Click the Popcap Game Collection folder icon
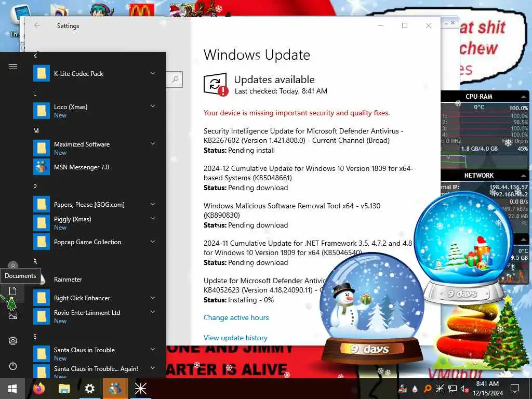Screen dimensions: 532x399 [42, 242]
